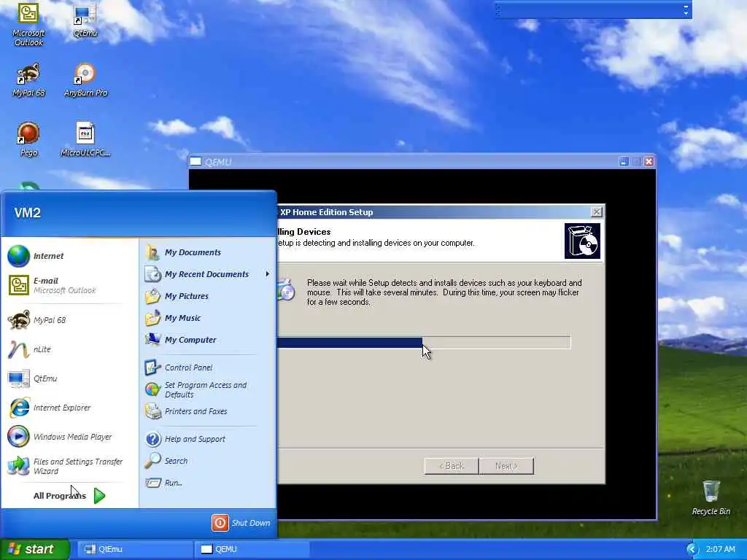The width and height of the screenshot is (747, 560).
Task: Open AnyBurn Pro desktop icon
Action: coord(86,79)
